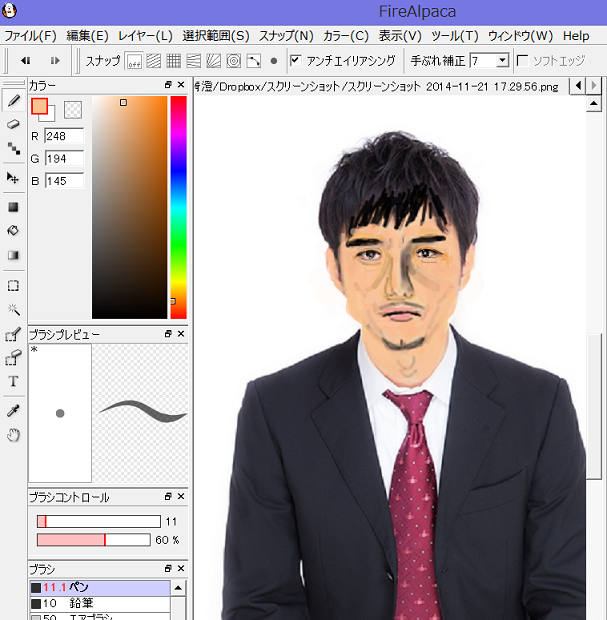Pick a hue on the rainbow bar
This screenshot has width=607, height=620.
(178, 207)
